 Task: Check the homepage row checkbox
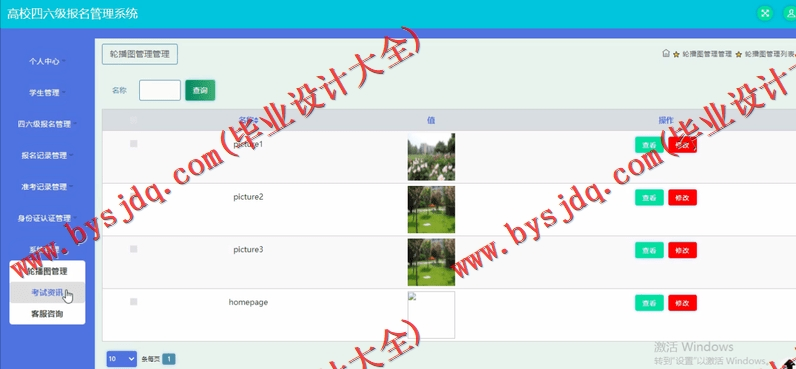134,301
